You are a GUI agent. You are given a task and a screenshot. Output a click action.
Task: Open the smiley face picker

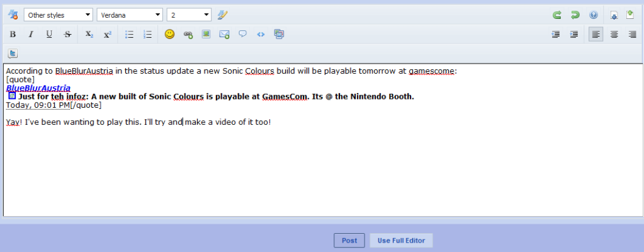click(x=169, y=34)
